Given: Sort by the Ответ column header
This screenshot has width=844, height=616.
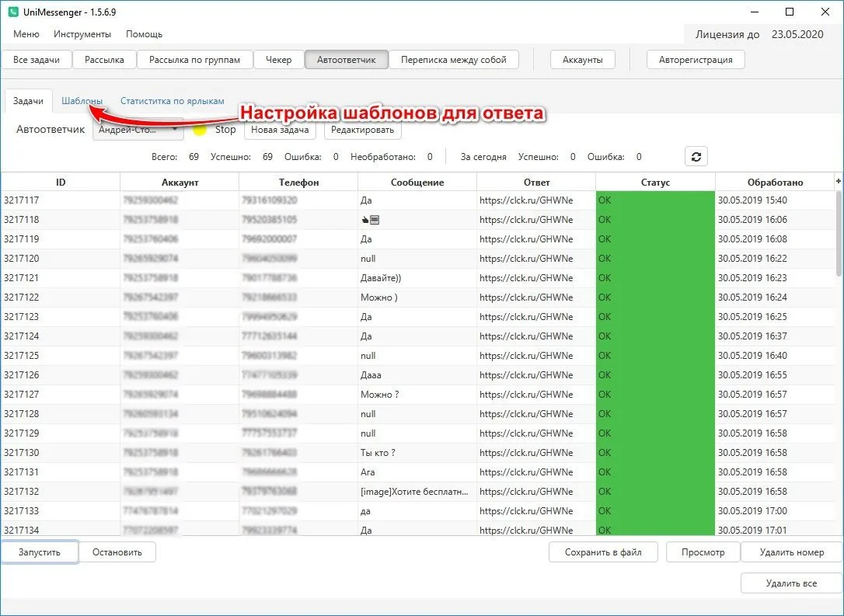Looking at the screenshot, I should (x=537, y=183).
